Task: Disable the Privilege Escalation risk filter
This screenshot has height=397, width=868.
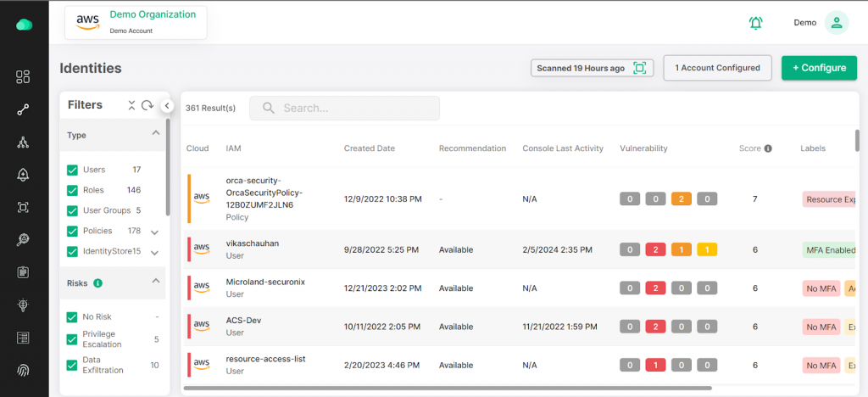Action: 73,339
